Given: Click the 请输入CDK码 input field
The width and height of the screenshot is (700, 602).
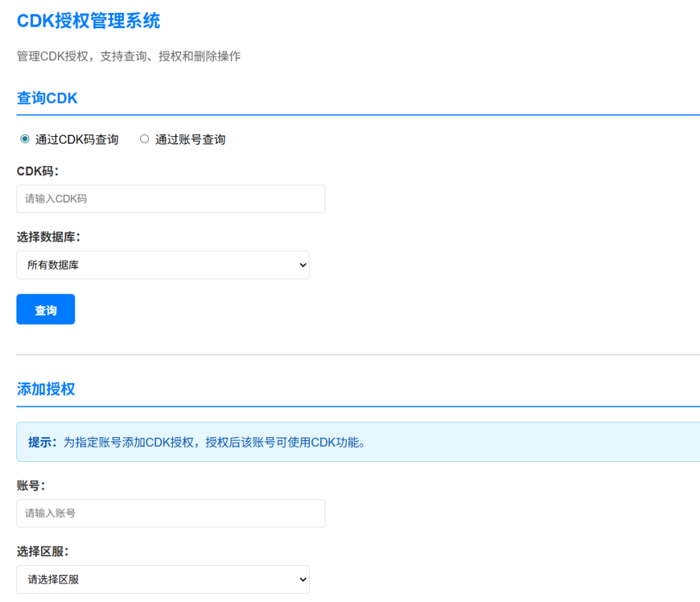Looking at the screenshot, I should pos(170,199).
